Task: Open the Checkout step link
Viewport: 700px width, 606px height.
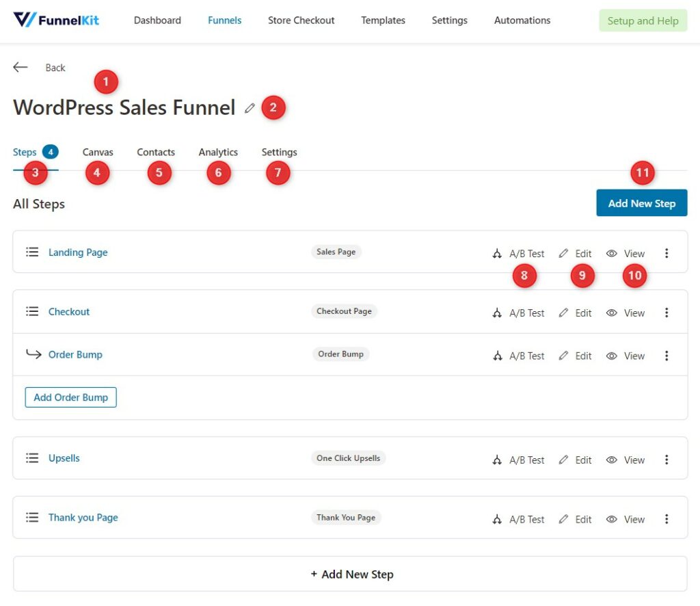Action: tap(69, 311)
